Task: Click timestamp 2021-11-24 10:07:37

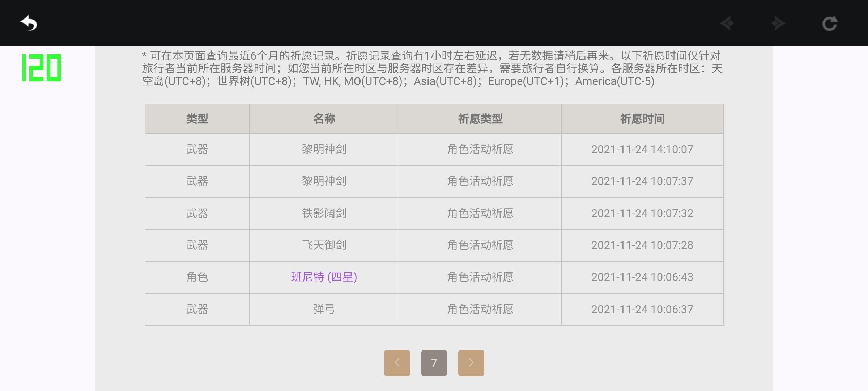Action: pyautogui.click(x=642, y=181)
